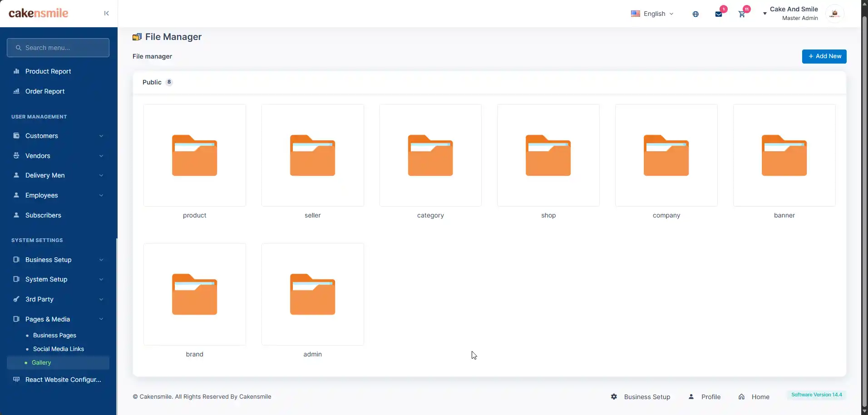Image resolution: width=868 pixels, height=415 pixels.
Task: Expand the 3rd Party chevron
Action: (101, 299)
